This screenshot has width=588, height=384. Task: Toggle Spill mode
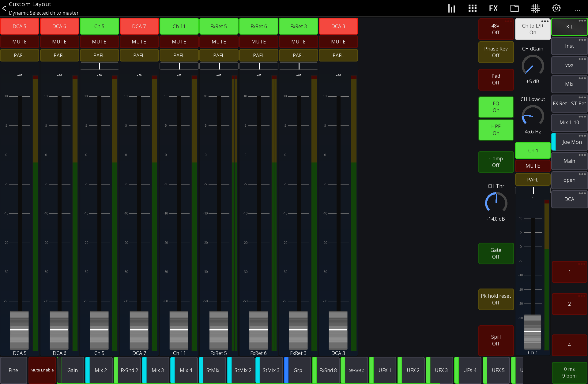(496, 340)
